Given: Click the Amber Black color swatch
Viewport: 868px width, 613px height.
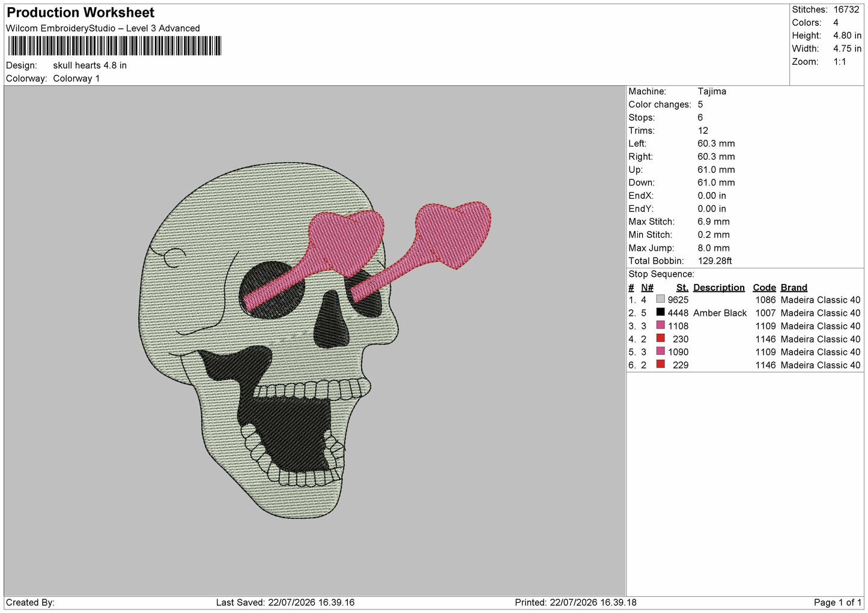Looking at the screenshot, I should coord(660,312).
